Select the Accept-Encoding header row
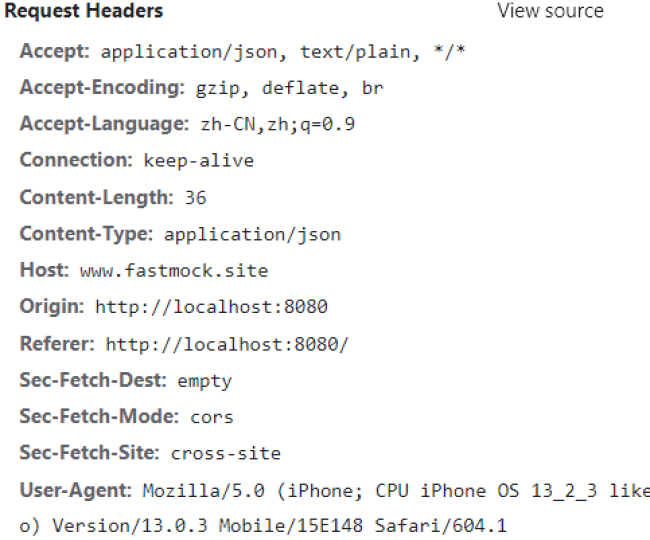The image size is (650, 540). [200, 88]
